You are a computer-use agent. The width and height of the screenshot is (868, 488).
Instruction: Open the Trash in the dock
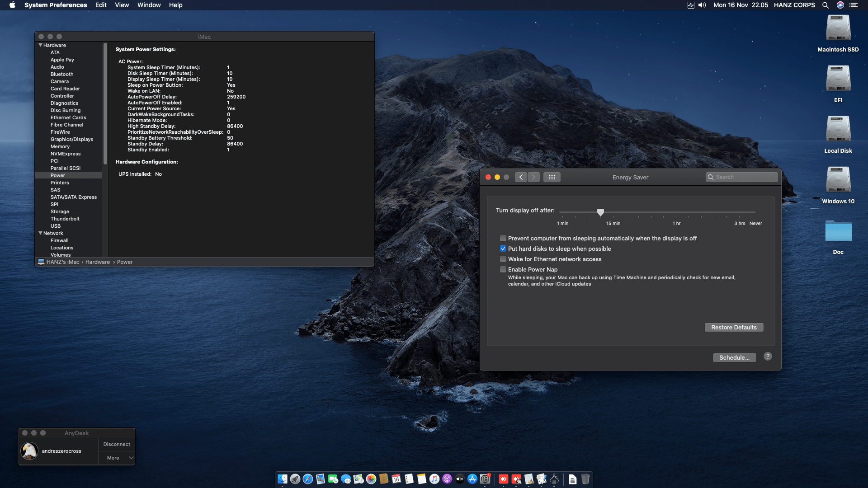(x=585, y=479)
